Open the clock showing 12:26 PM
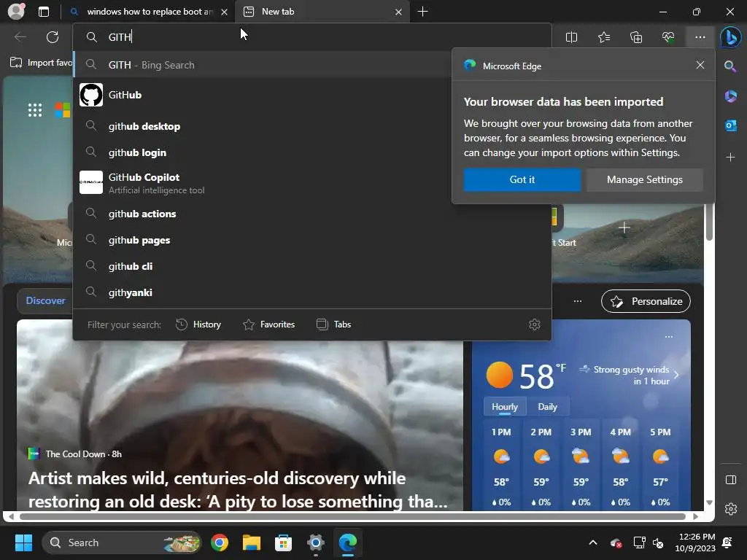Image resolution: width=747 pixels, height=560 pixels. (694, 542)
